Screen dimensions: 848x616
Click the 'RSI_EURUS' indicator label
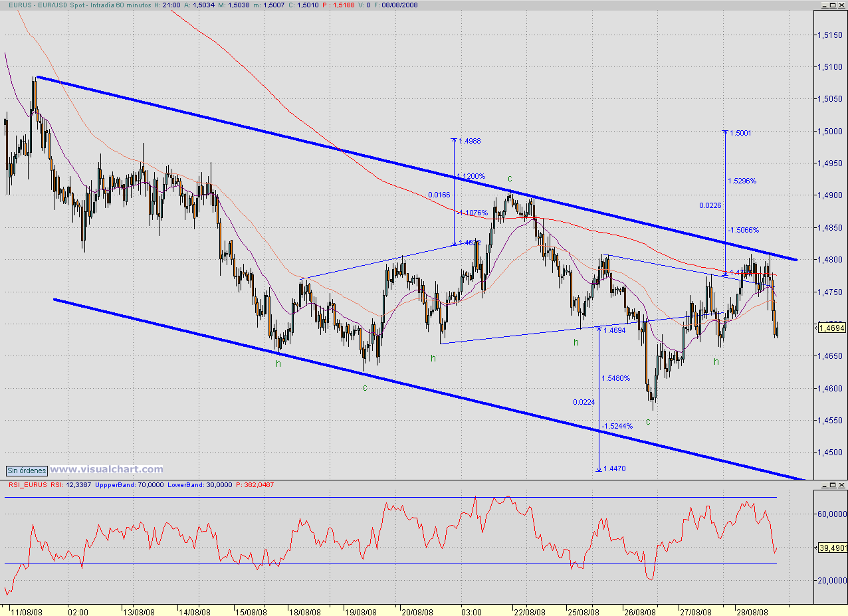pyautogui.click(x=27, y=485)
